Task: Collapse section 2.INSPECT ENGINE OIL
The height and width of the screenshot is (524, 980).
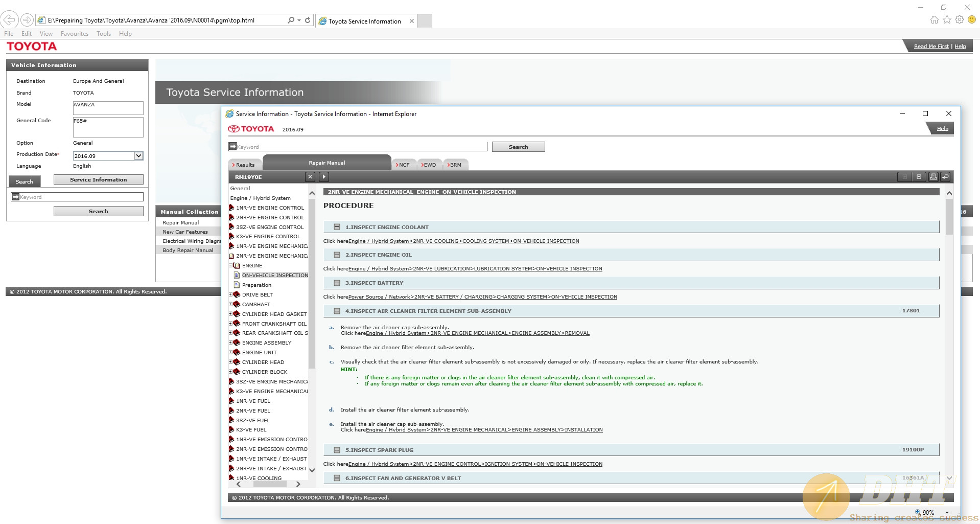Action: click(x=337, y=255)
